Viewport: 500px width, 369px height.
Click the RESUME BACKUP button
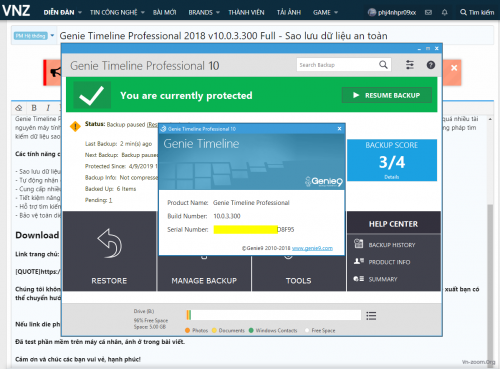[x=387, y=95]
